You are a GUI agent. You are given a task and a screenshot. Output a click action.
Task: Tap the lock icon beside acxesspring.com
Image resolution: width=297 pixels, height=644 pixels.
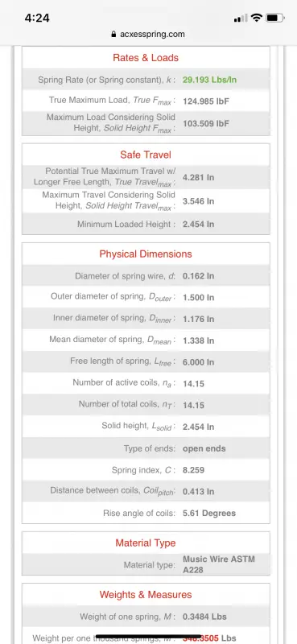point(113,35)
